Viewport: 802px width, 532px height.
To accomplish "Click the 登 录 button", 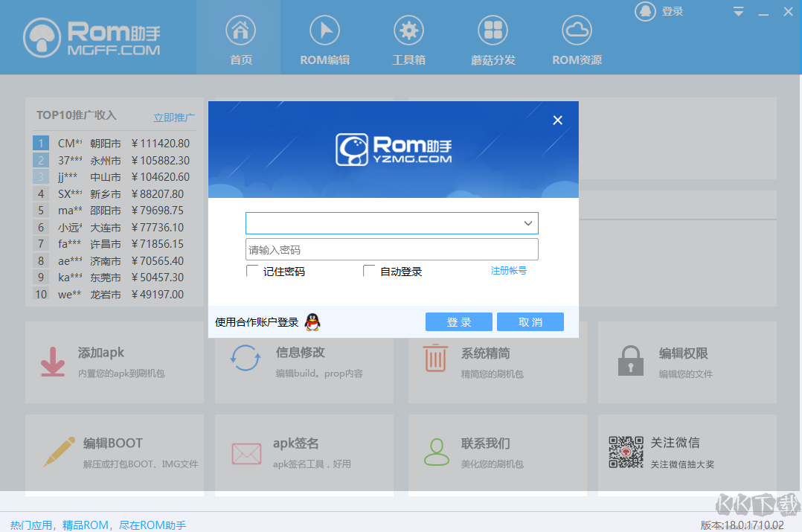I will 459,321.
